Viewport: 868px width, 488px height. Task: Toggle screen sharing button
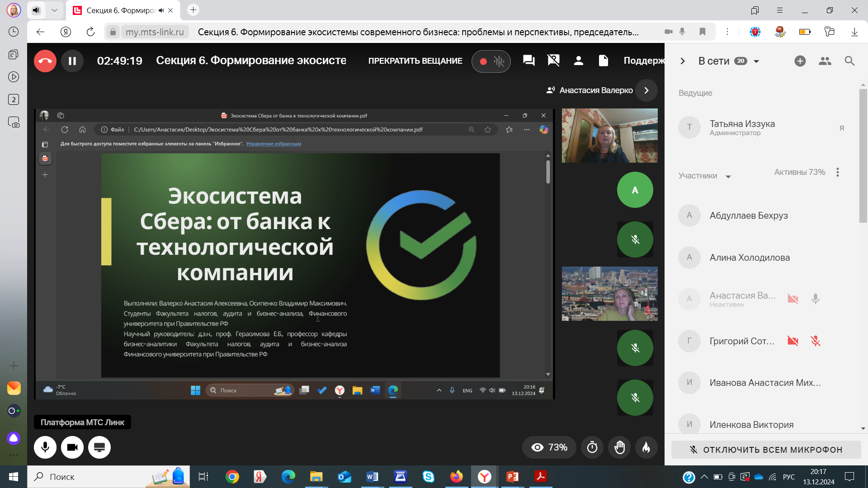[x=99, y=447]
